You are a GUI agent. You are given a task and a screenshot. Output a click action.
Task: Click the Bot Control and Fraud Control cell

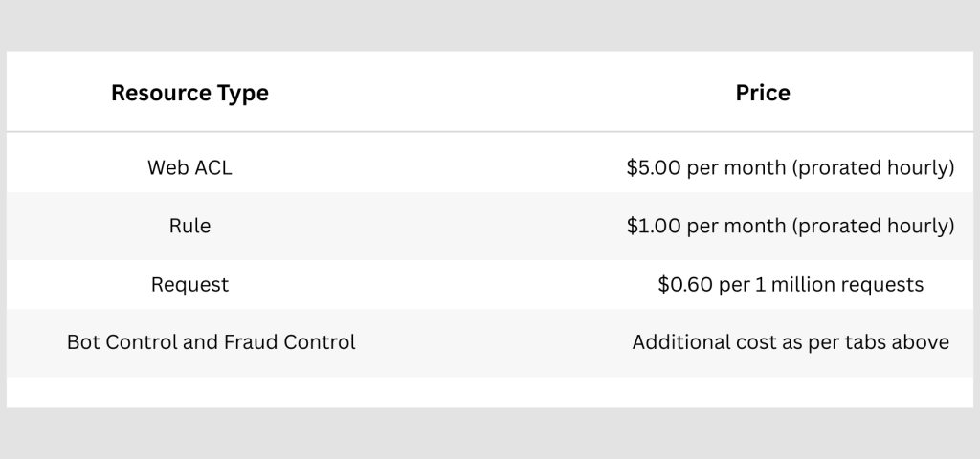coord(211,342)
